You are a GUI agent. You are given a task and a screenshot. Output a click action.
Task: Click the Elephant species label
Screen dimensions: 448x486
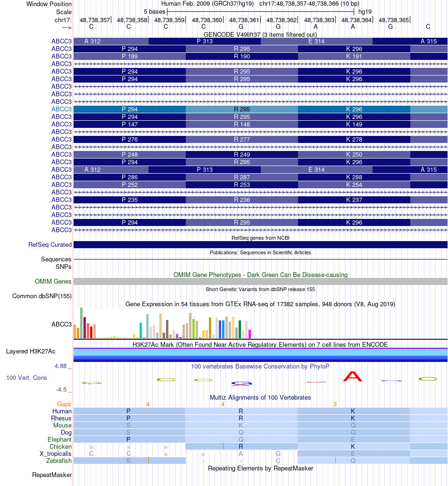pos(59,439)
